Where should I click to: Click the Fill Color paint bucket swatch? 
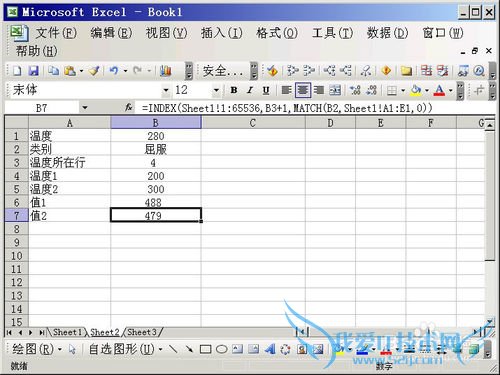coord(416,90)
